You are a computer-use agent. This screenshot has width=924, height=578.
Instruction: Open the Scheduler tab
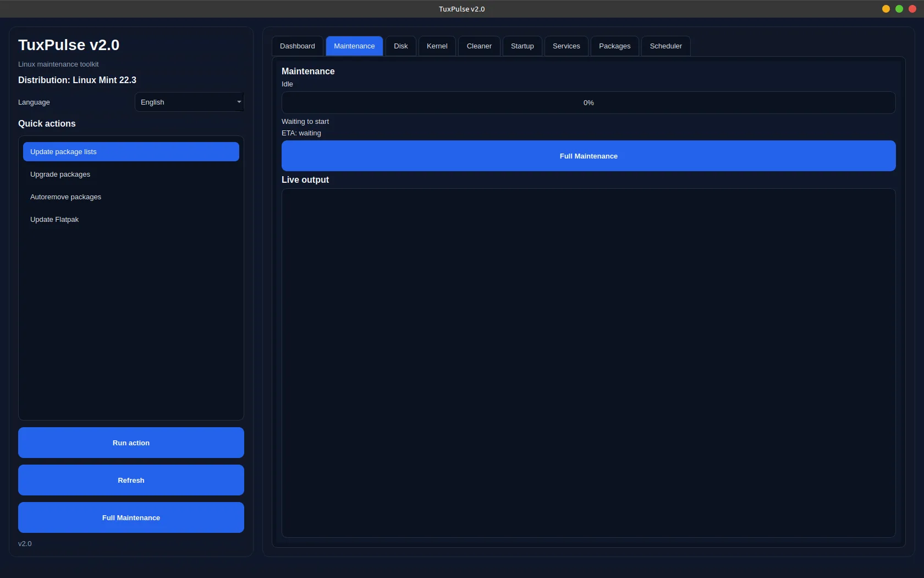click(665, 46)
